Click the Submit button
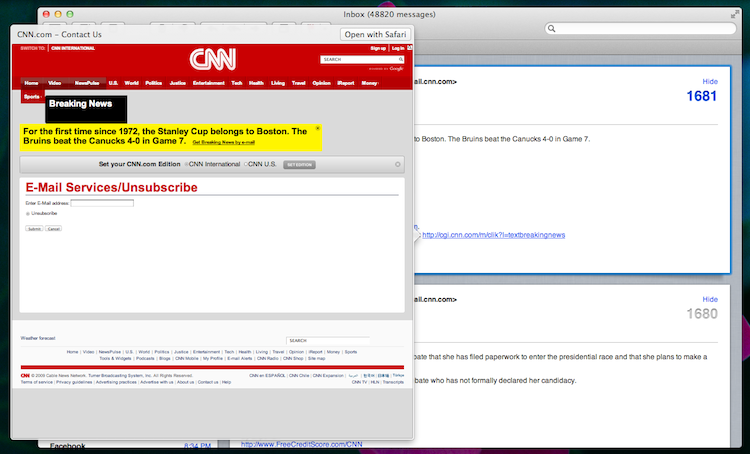This screenshot has height=454, width=750. [34, 229]
